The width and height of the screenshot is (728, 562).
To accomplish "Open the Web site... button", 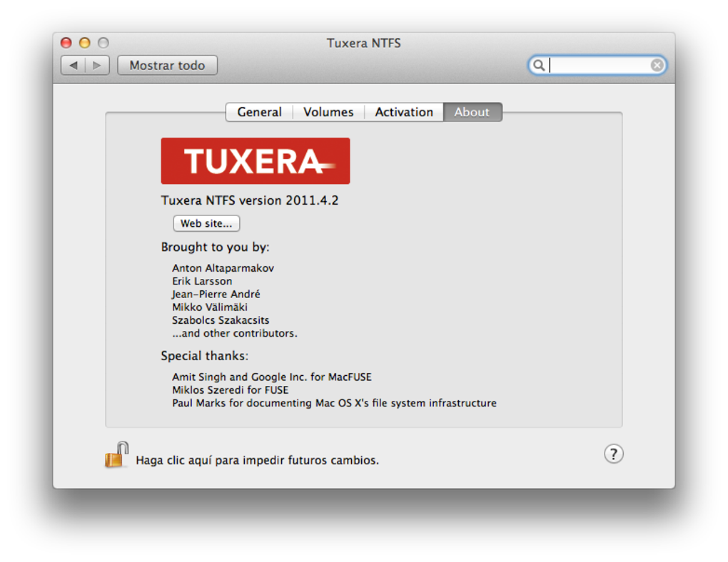I will click(x=206, y=223).
